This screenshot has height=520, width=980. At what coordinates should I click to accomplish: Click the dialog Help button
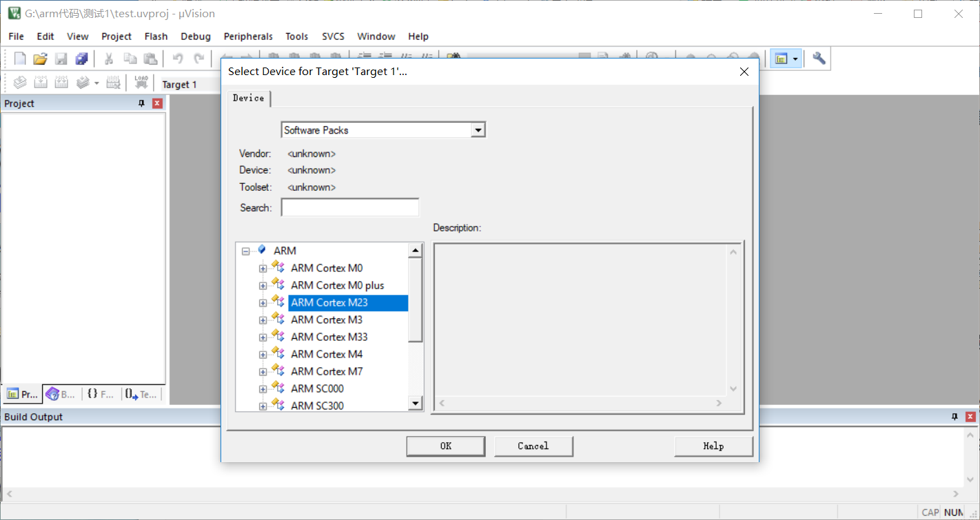click(713, 446)
